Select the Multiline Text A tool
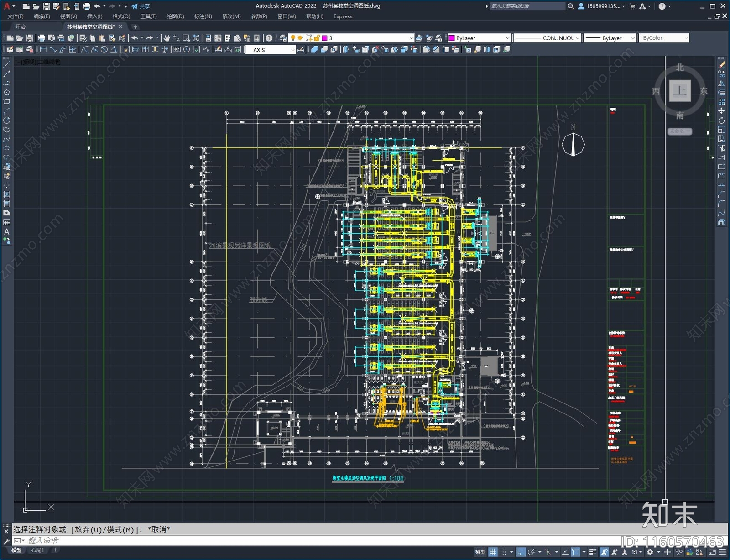730x560 pixels. (x=7, y=232)
